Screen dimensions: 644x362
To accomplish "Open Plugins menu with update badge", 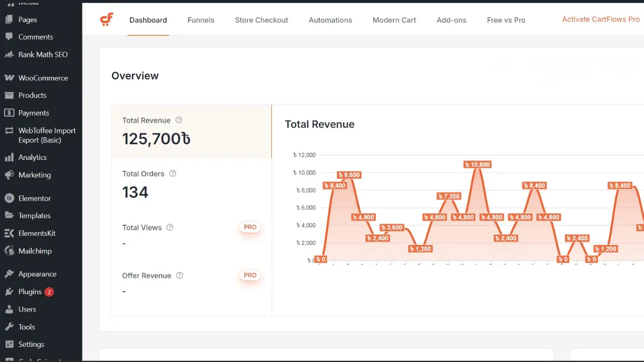I will point(30,292).
